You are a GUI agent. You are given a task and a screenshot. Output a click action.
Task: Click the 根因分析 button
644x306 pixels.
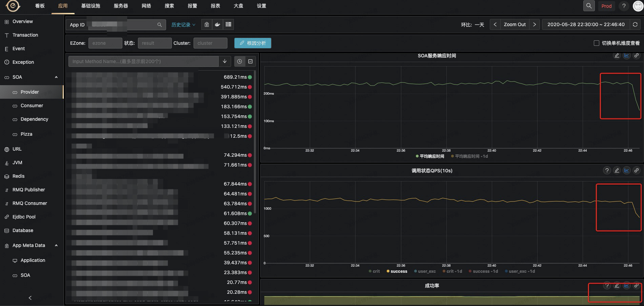tap(253, 43)
